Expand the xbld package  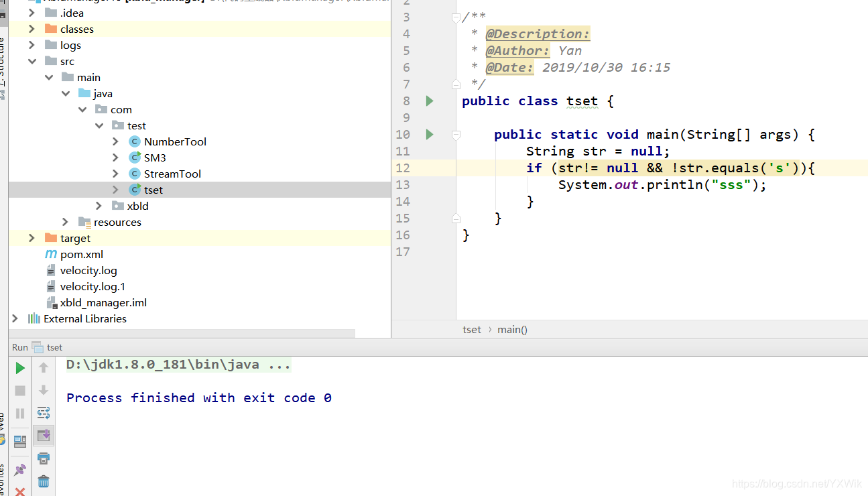pyautogui.click(x=99, y=206)
